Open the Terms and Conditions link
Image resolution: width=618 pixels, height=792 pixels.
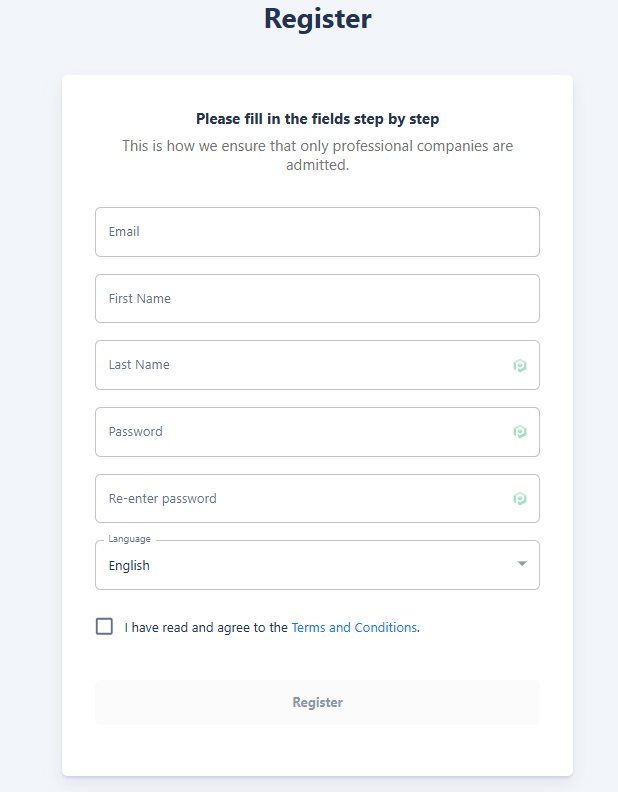[354, 628]
